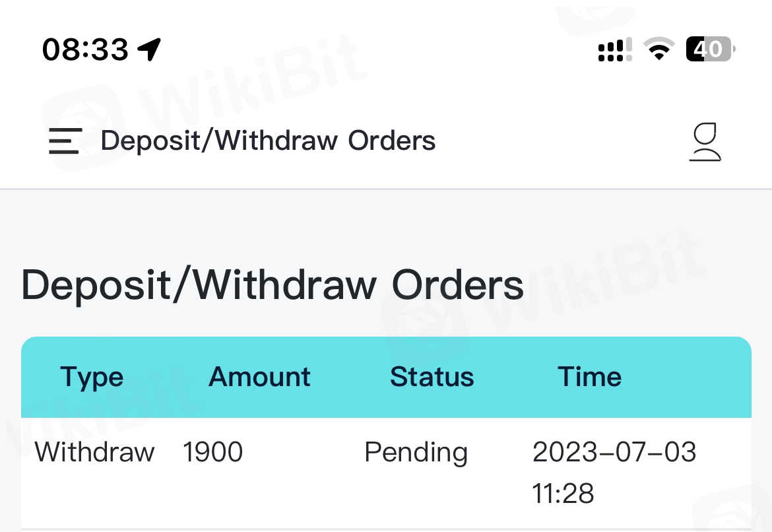
Task: Click the Status column header
Action: 432,377
